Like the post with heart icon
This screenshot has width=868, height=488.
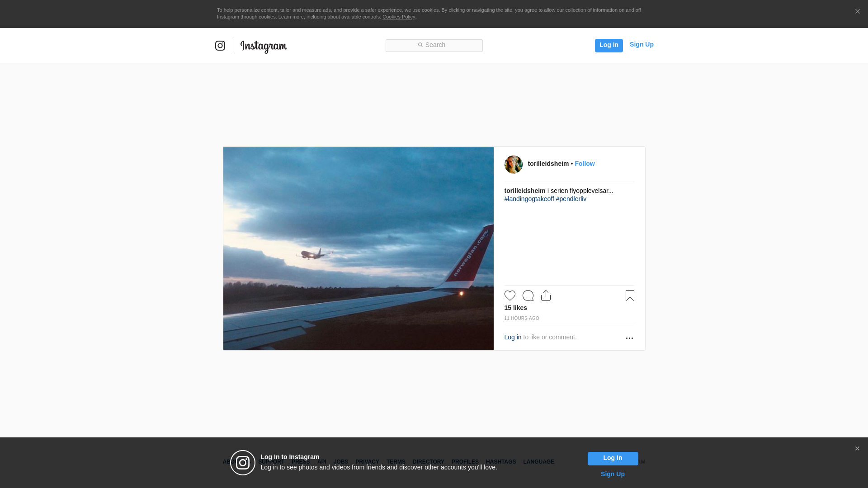pos(510,296)
